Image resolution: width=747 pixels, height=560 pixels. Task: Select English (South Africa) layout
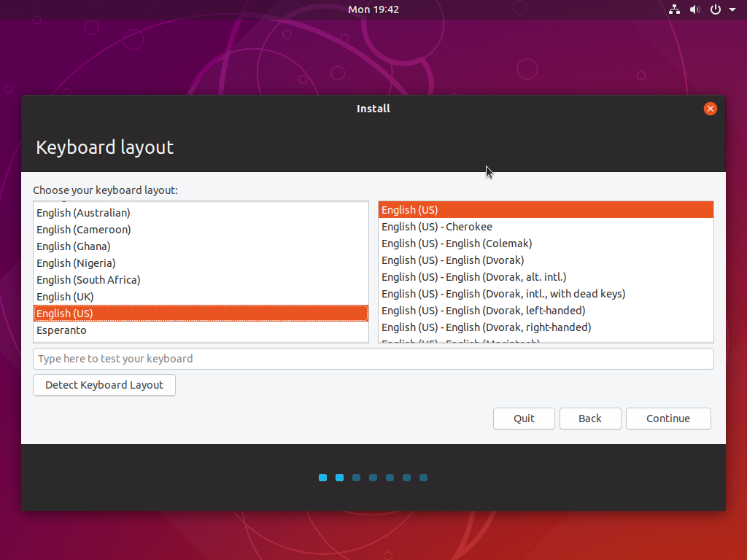(201, 279)
